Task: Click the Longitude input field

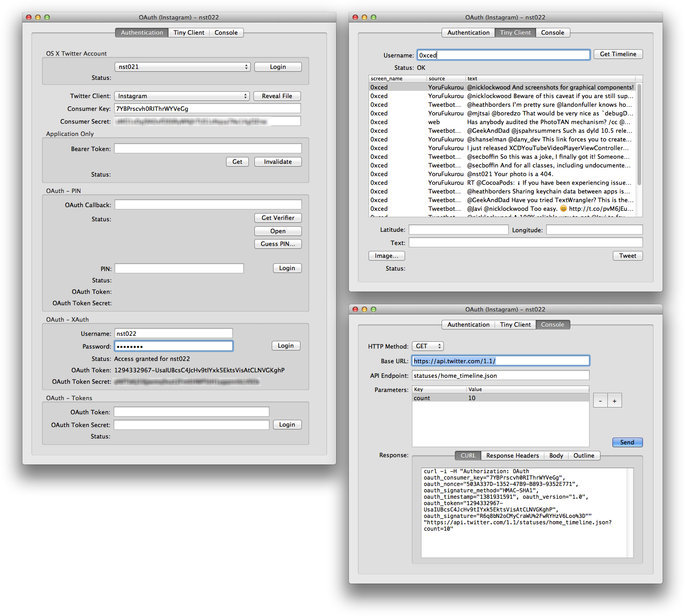Action: click(x=595, y=230)
